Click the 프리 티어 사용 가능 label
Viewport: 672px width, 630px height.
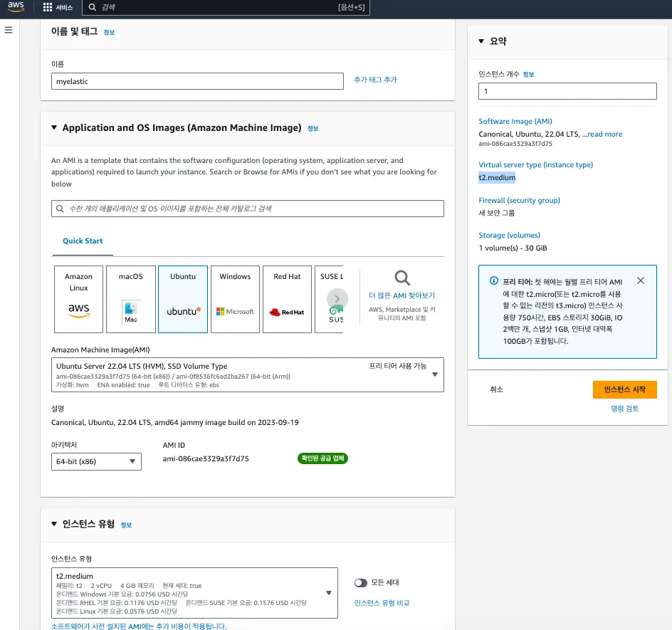[x=397, y=366]
